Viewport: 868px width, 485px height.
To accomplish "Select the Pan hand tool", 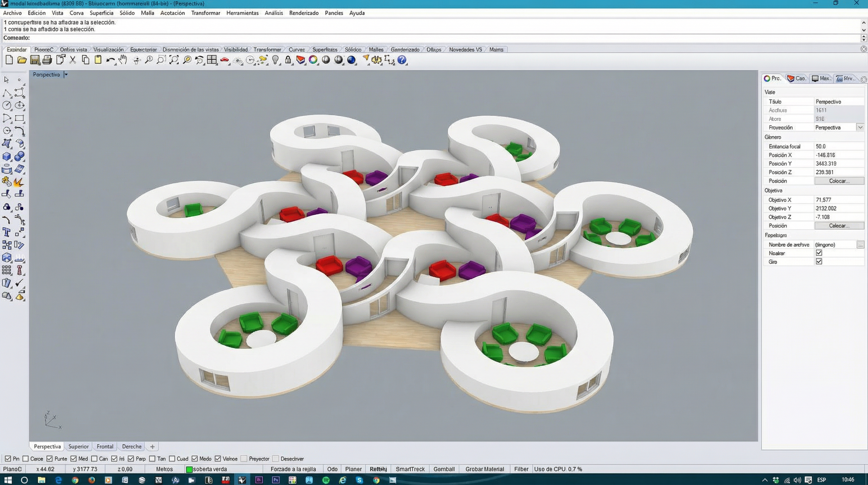I will 123,60.
